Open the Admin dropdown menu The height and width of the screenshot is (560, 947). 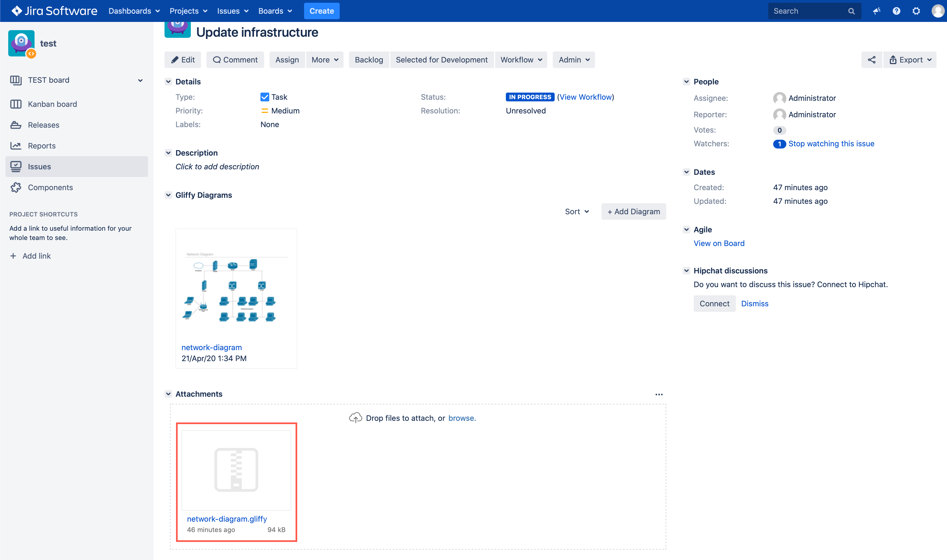pyautogui.click(x=574, y=59)
